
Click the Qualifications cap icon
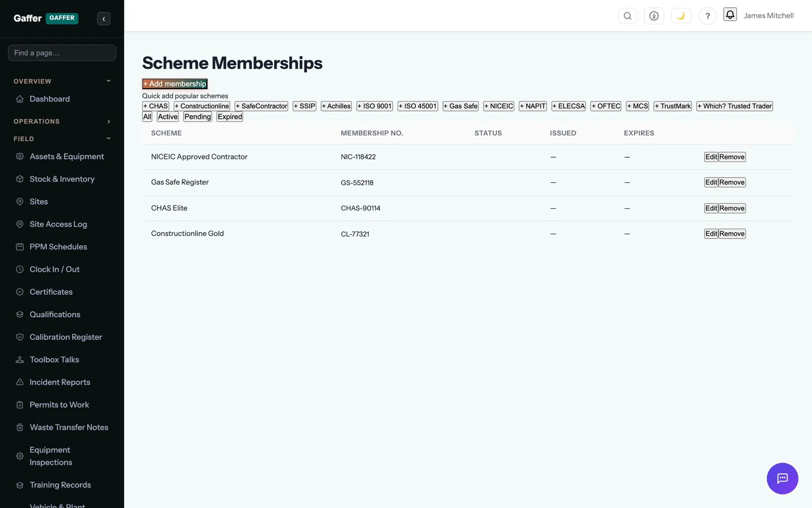click(20, 314)
